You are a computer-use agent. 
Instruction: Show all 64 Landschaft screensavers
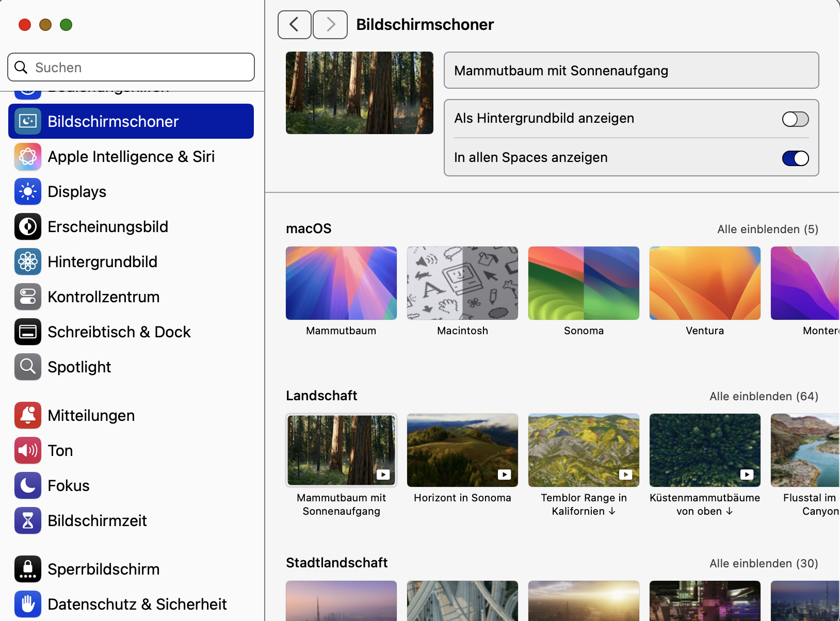click(764, 397)
